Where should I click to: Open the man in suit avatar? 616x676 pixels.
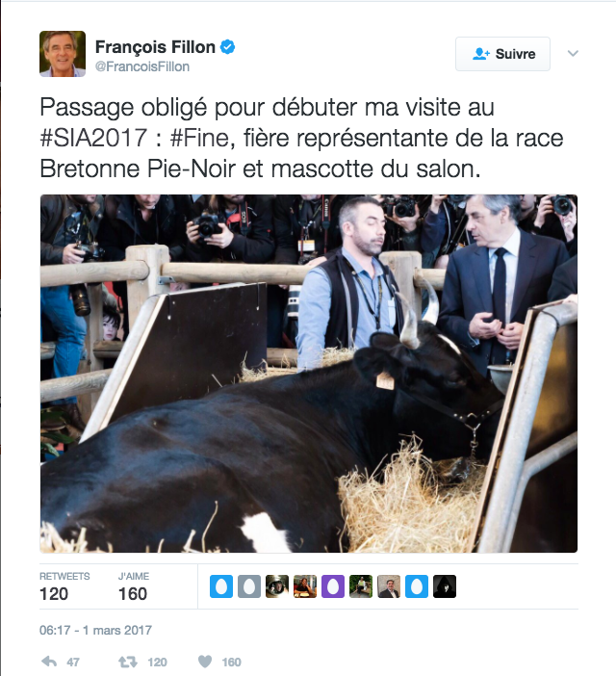click(389, 586)
